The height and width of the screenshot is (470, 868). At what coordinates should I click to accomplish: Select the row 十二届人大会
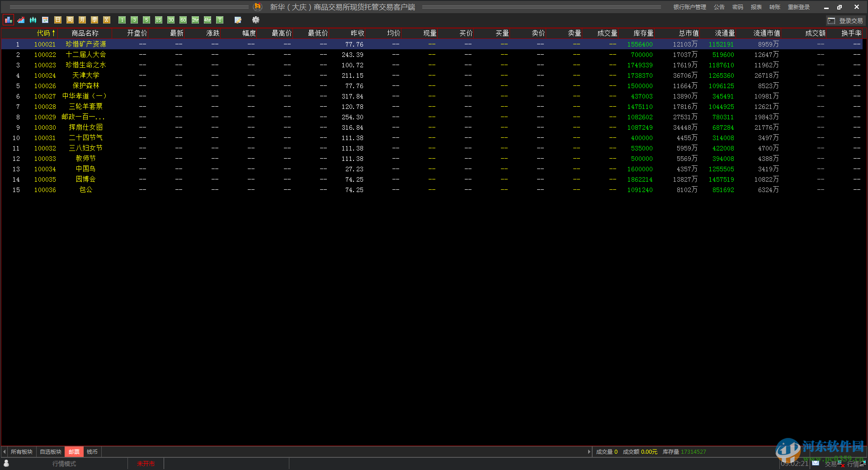(432, 55)
